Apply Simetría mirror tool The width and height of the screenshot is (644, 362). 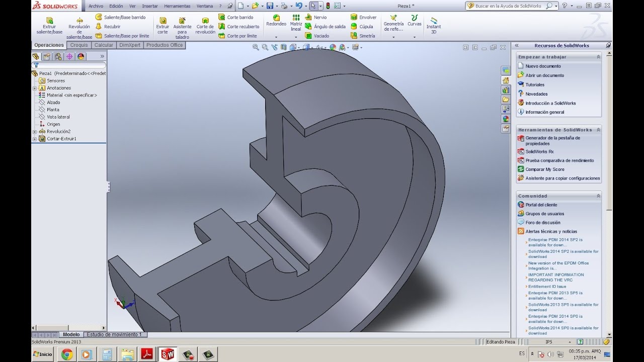363,36
